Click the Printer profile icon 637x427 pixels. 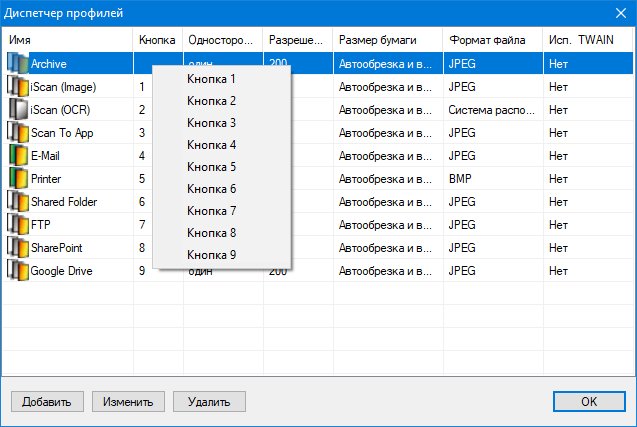click(x=18, y=178)
